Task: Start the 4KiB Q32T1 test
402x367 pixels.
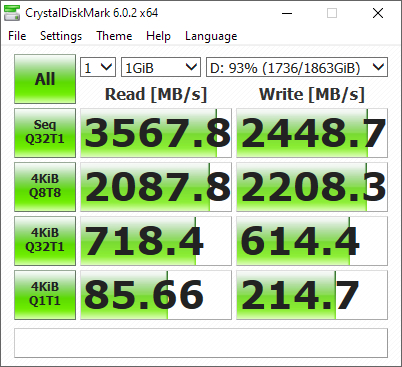Action: [45, 241]
